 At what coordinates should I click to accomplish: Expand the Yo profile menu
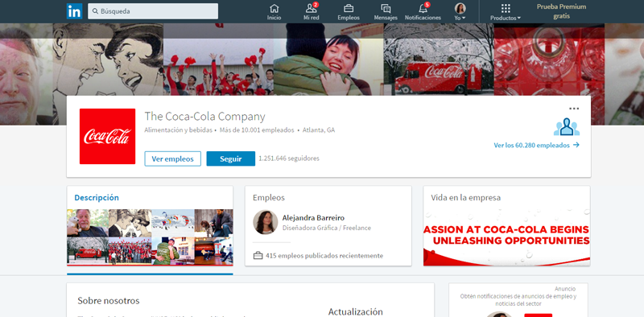pyautogui.click(x=460, y=12)
